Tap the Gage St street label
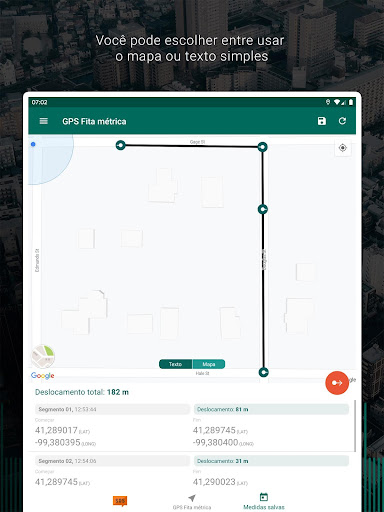 coord(197,142)
